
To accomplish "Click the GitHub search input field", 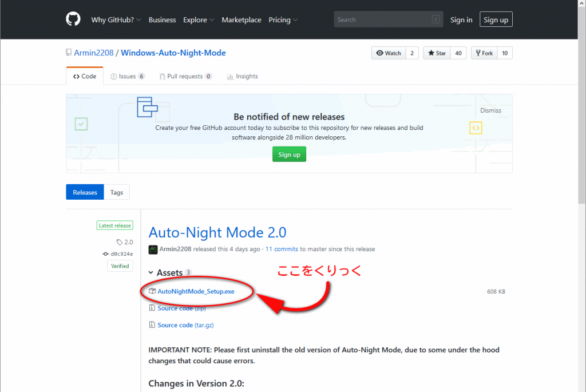I will point(383,19).
